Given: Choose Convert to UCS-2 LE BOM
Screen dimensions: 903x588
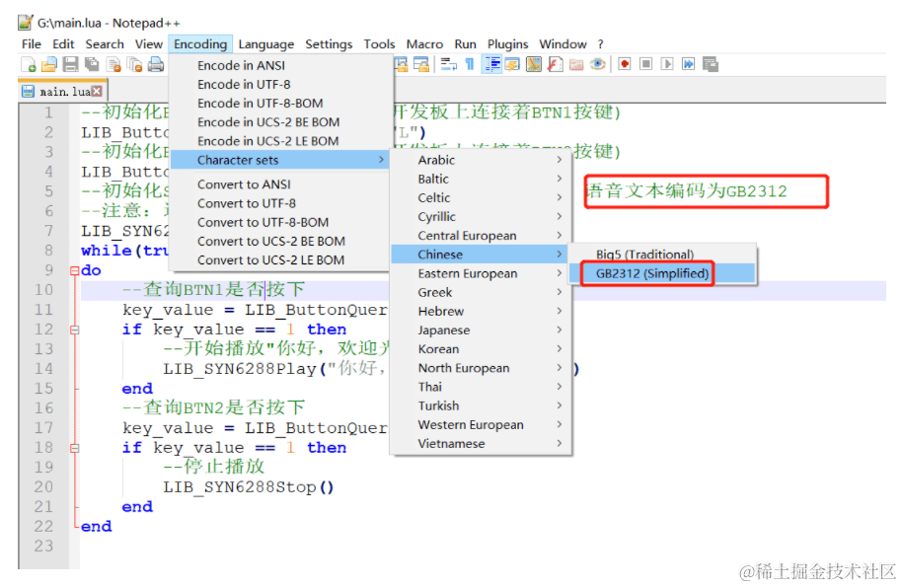Looking at the screenshot, I should pos(280,260).
